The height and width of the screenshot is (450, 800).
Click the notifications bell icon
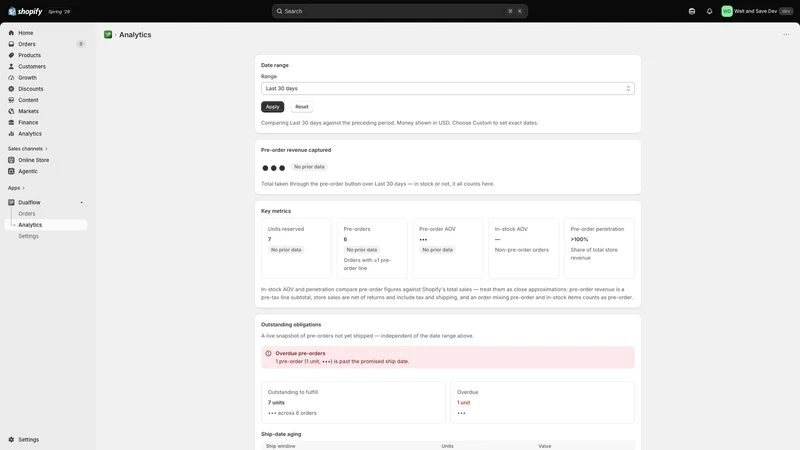click(x=709, y=11)
